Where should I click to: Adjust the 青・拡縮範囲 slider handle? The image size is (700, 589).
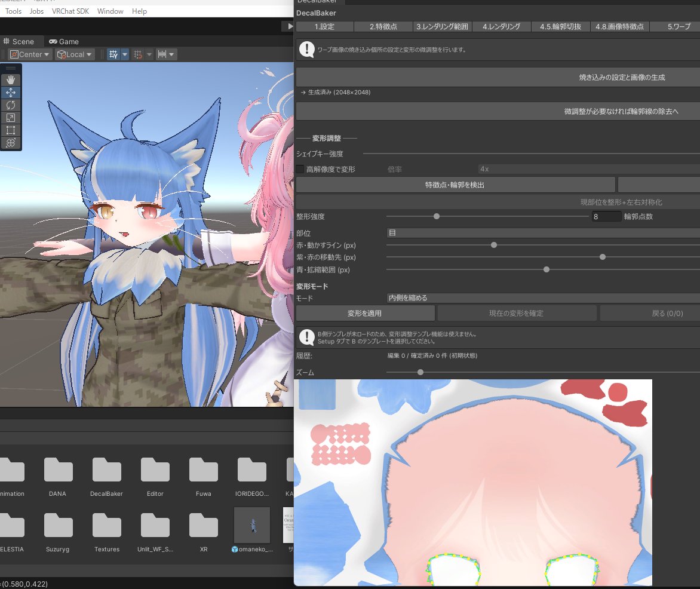click(547, 270)
